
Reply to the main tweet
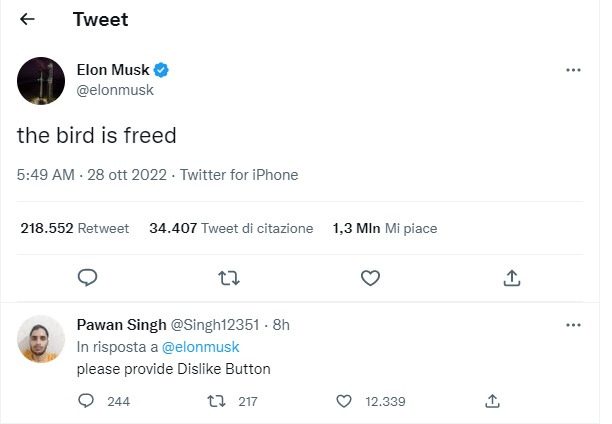point(87,278)
